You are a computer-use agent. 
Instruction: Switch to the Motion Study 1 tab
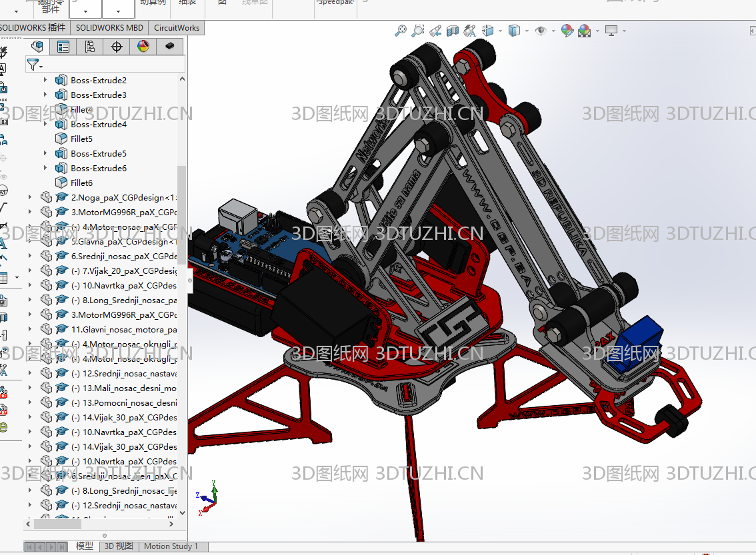click(171, 546)
